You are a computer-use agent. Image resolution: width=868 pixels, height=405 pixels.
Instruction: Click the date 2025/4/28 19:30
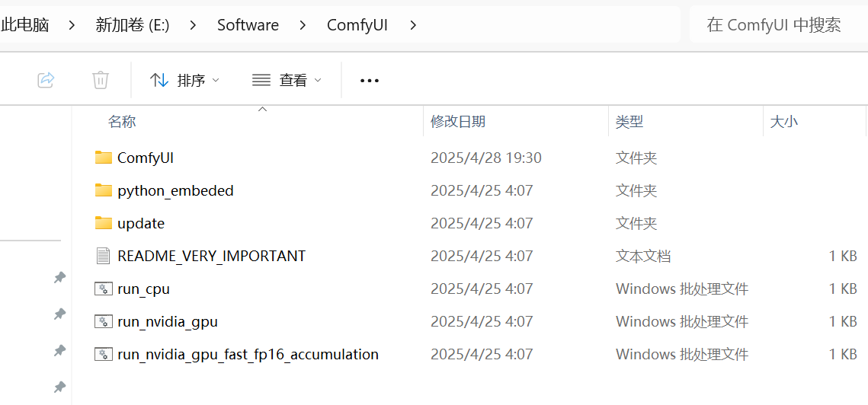pyautogui.click(x=486, y=158)
